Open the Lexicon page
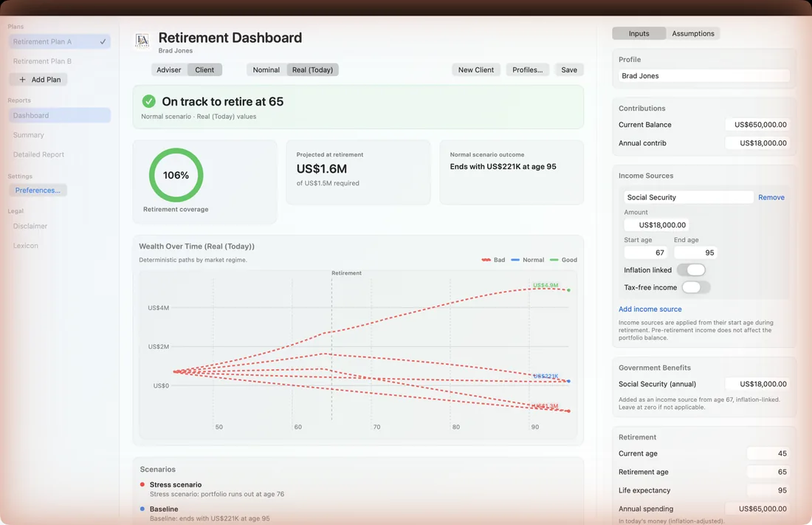Viewport: 812px width, 525px height. [x=60, y=246]
